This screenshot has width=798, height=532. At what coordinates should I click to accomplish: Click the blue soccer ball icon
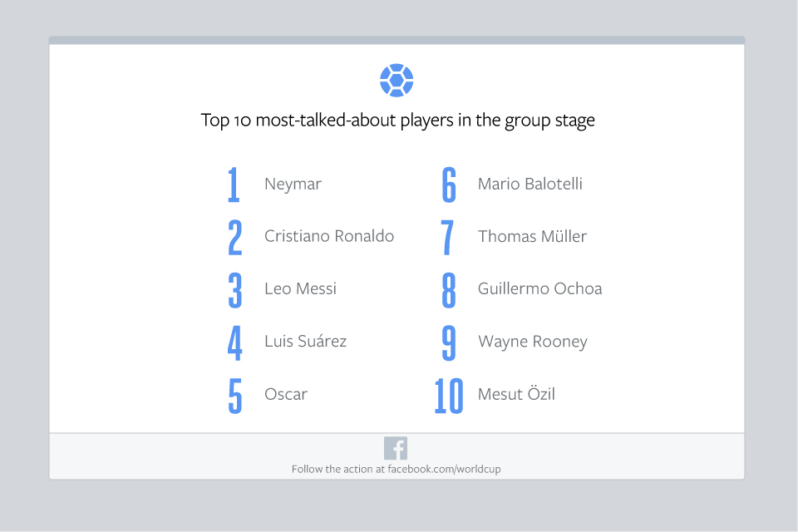[x=397, y=81]
